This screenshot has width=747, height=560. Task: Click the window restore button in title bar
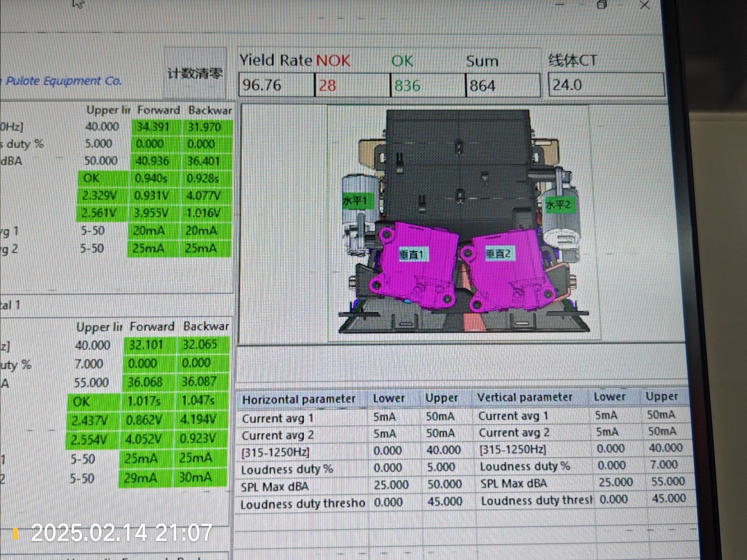click(x=602, y=5)
